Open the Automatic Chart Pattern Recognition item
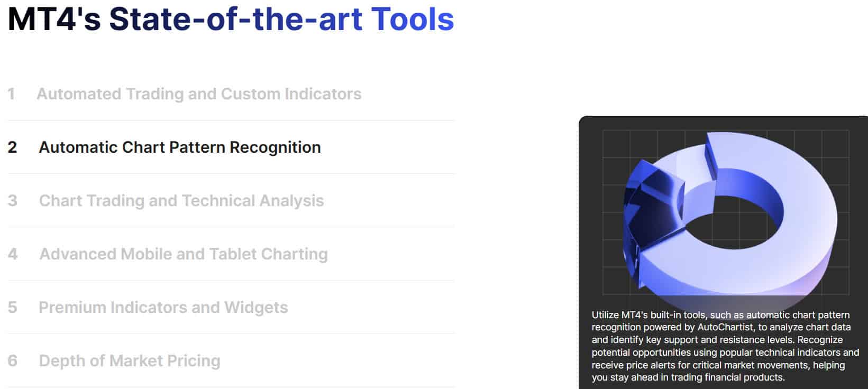Screen dimensions: 868x389 (x=180, y=147)
